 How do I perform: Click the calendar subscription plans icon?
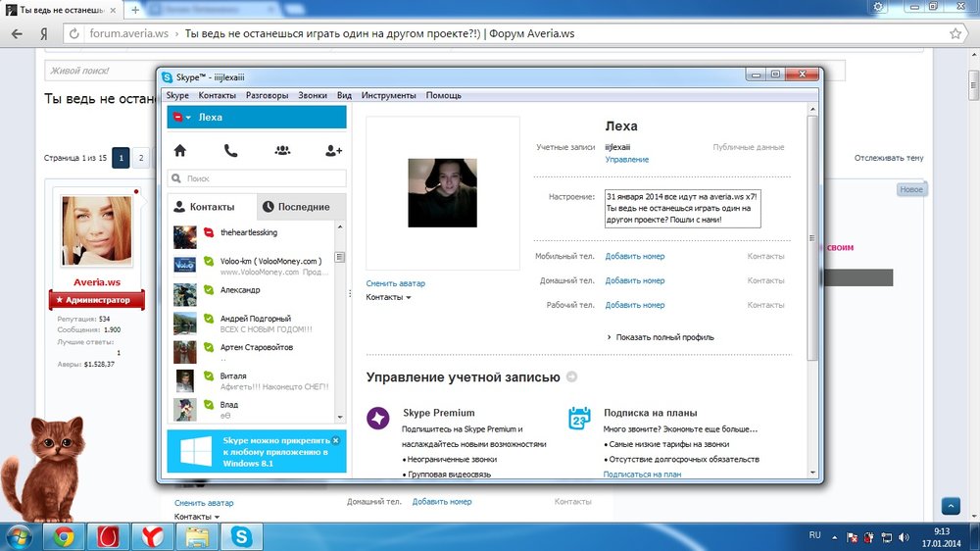point(579,419)
